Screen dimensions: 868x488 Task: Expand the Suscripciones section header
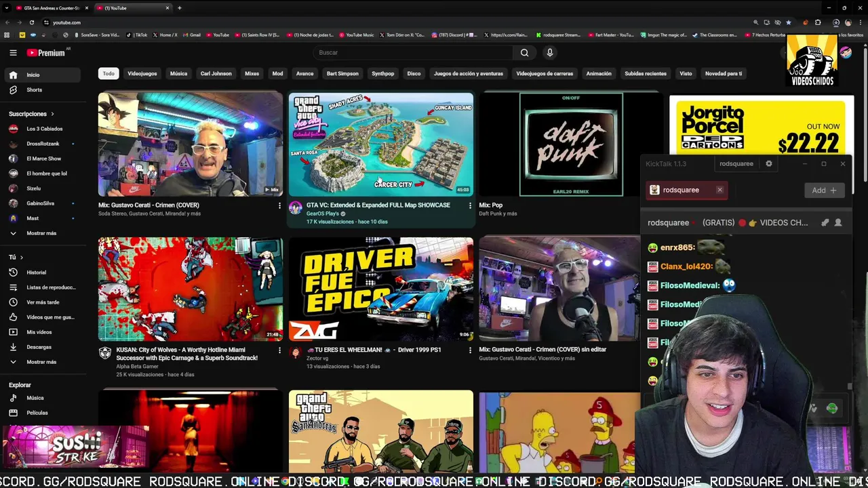(x=31, y=114)
